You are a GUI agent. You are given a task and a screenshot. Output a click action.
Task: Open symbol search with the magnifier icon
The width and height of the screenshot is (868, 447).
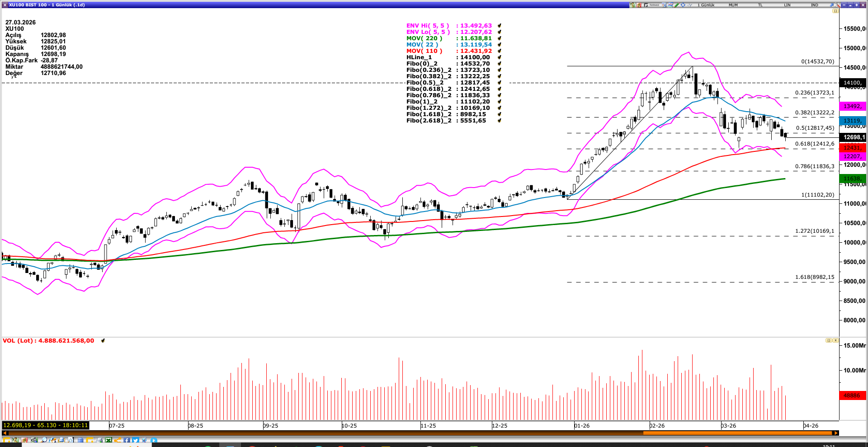[x=44, y=441]
